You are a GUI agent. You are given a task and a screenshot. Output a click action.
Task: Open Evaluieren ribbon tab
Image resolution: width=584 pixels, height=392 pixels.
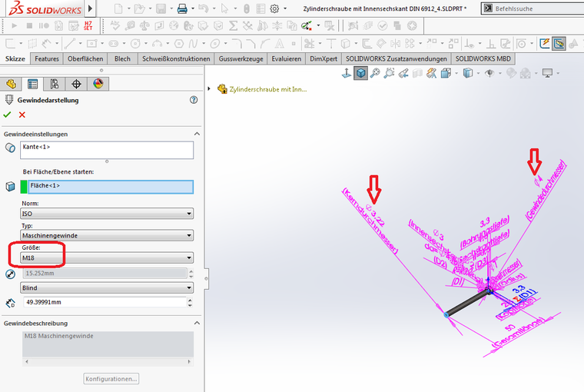click(x=287, y=59)
